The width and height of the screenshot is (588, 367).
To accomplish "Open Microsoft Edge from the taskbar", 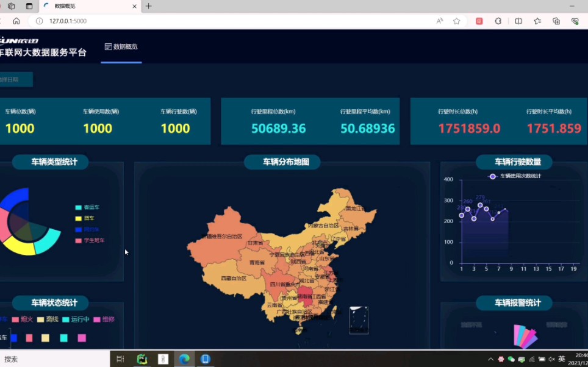I will (x=184, y=359).
